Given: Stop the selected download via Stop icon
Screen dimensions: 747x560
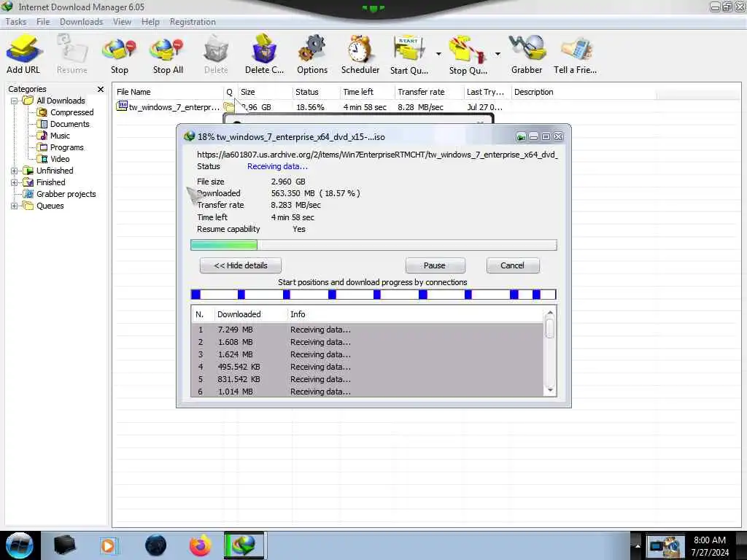Looking at the screenshot, I should pyautogui.click(x=119, y=54).
